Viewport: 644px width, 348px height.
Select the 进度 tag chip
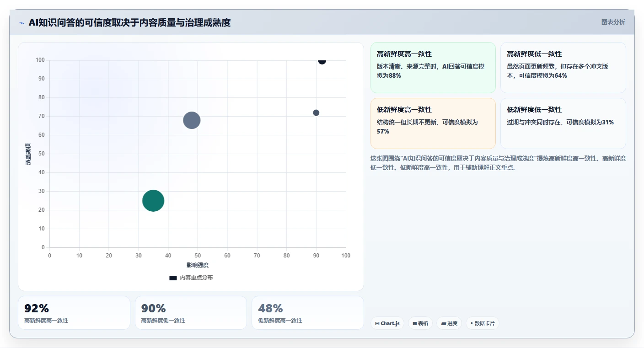449,323
